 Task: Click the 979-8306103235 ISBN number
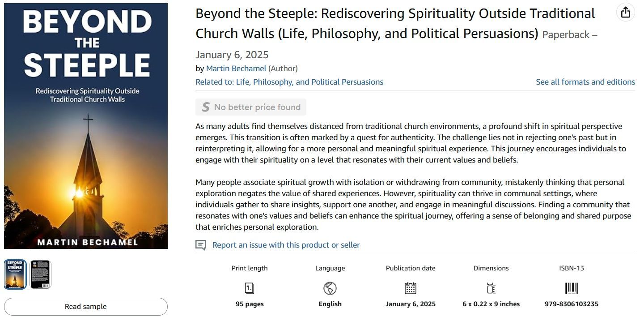(572, 304)
